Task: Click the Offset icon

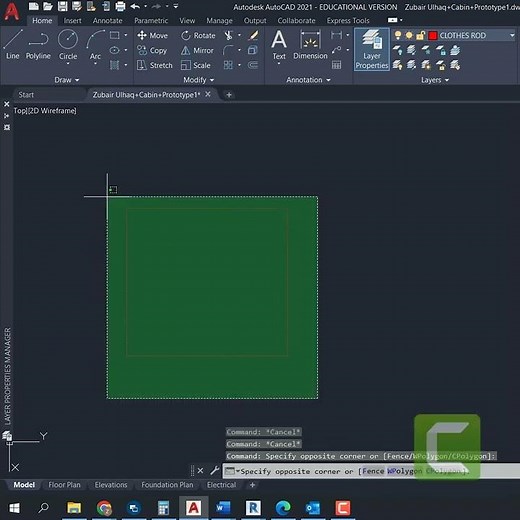Action: point(253,65)
